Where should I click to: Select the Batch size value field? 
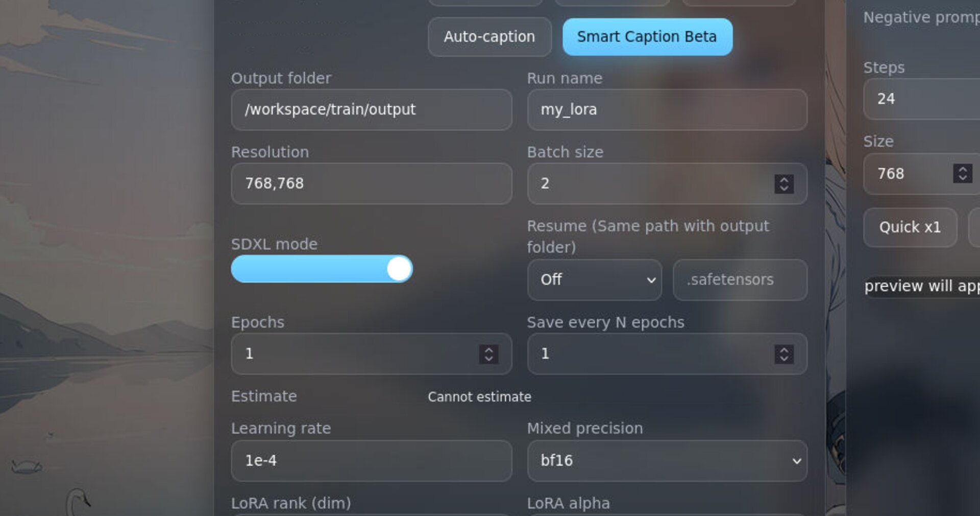[x=638, y=183]
